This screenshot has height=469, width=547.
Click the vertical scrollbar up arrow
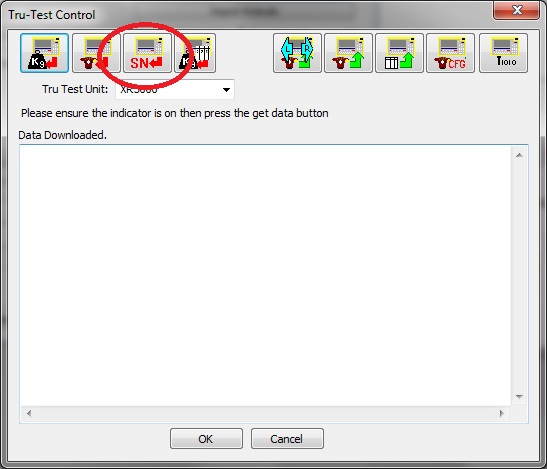click(x=519, y=155)
